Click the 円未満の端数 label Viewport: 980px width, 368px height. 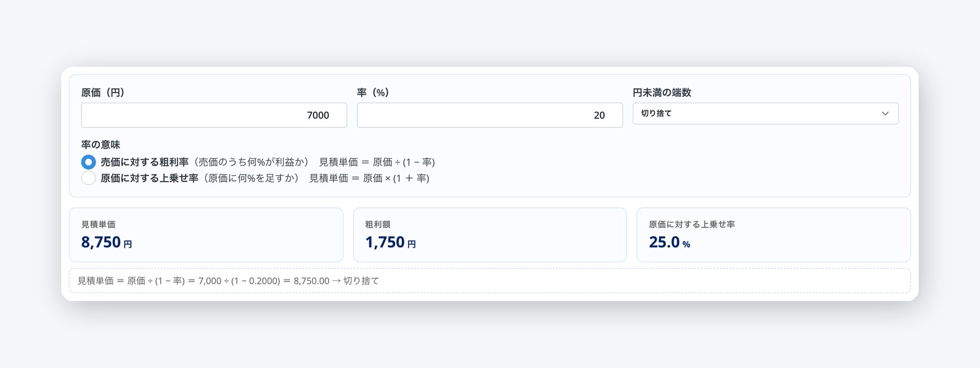661,93
